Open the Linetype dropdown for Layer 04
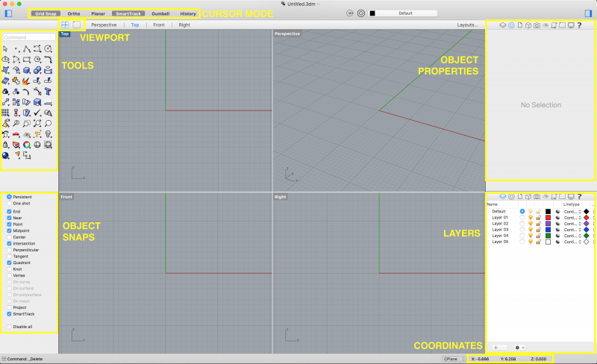 point(572,236)
